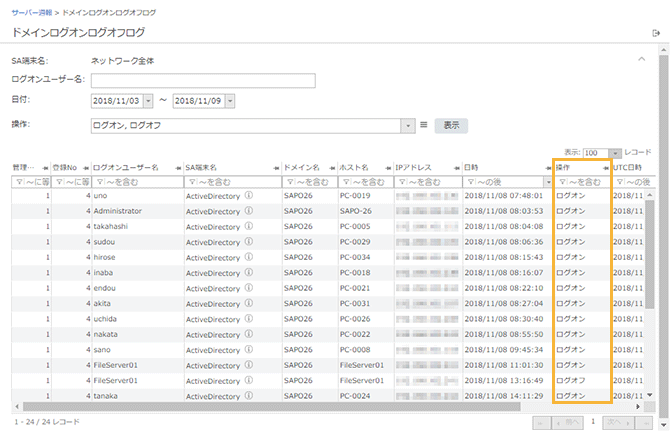Click the list icon beside 操作 dropdown

424,125
